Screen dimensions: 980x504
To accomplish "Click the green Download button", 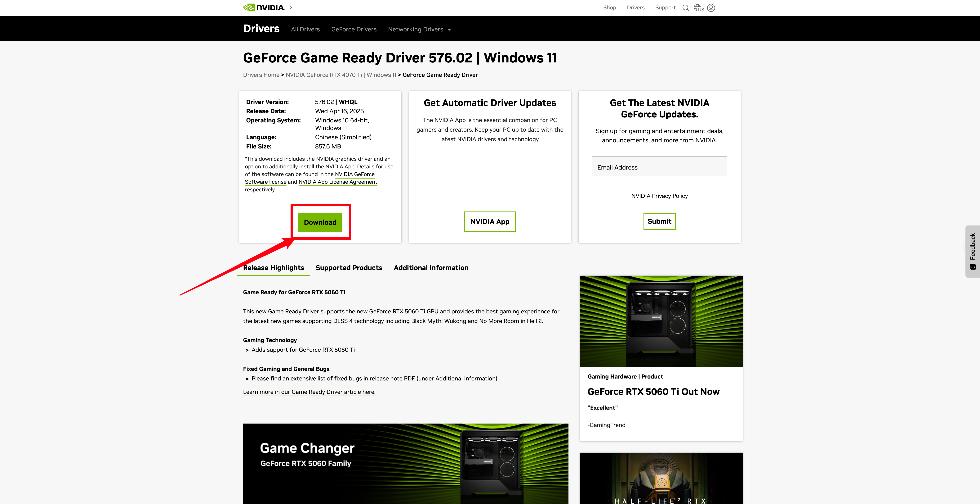I will point(320,222).
